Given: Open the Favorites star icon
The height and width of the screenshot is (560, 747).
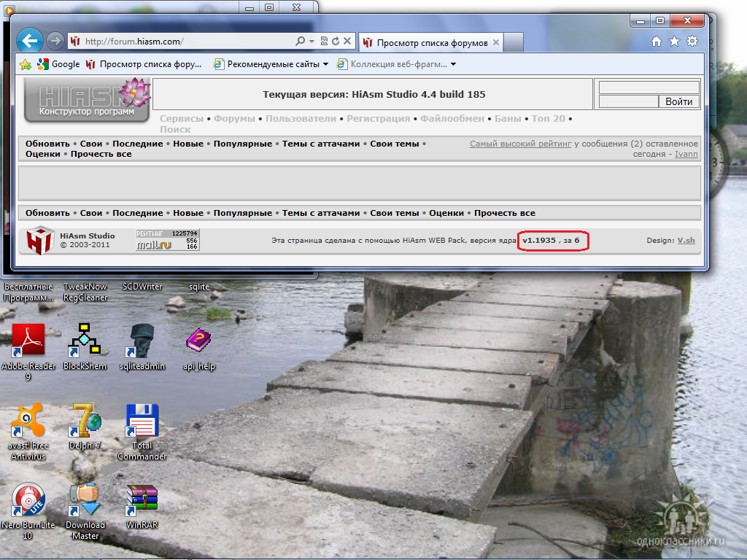Looking at the screenshot, I should [675, 42].
